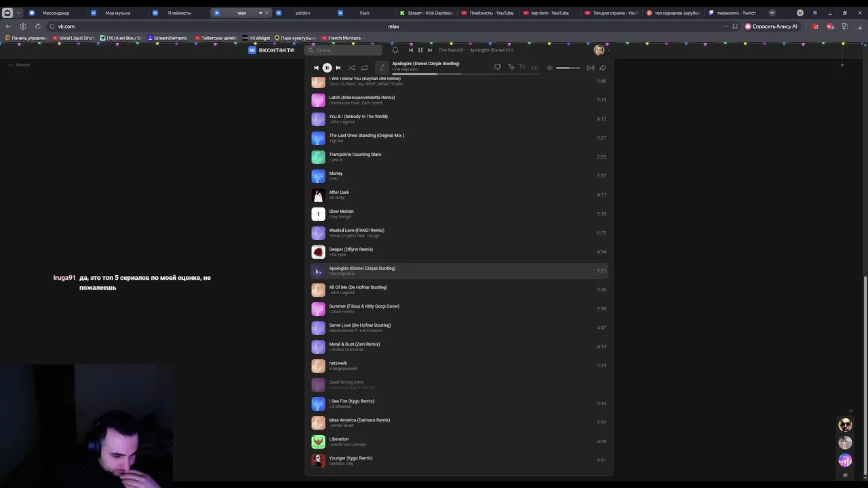Switch to Stream - Kick Dashboard tab
The image size is (868, 488).
point(427,13)
